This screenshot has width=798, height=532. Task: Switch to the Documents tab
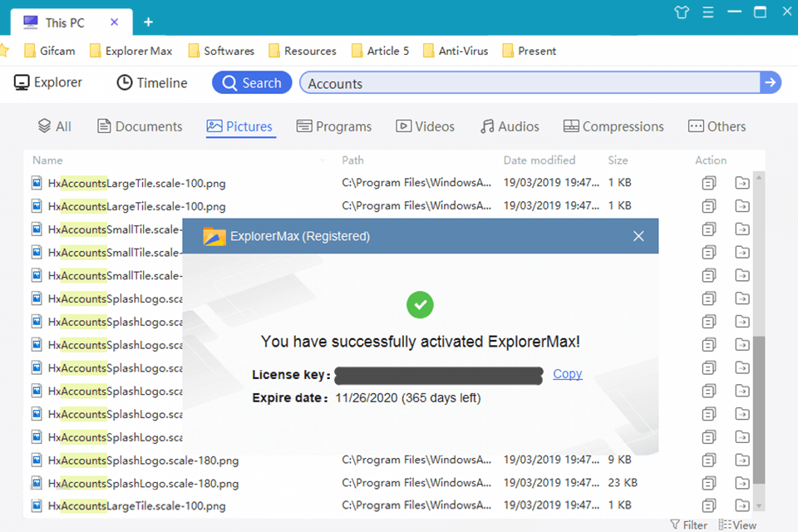[x=139, y=126]
